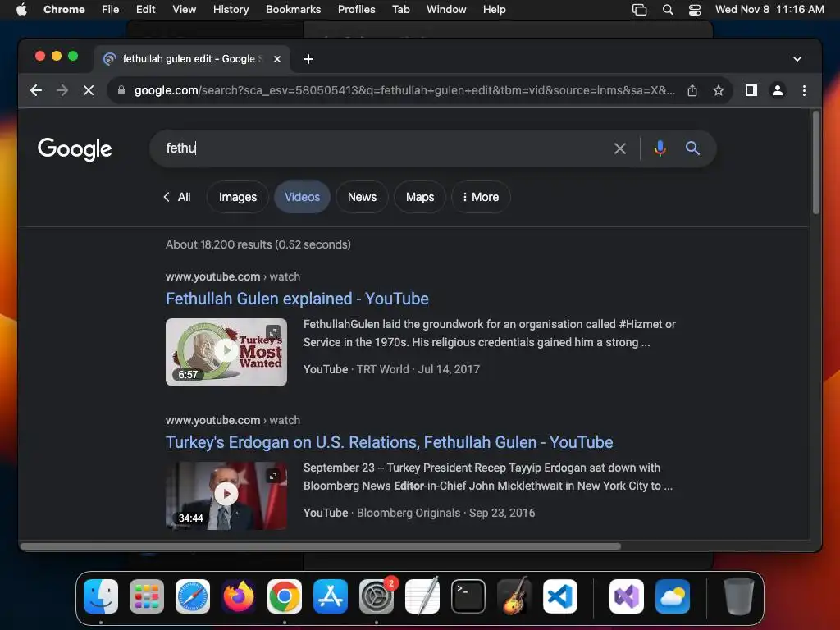Screen dimensions: 840x630
Task: Open Visual Studio purple icon in dock
Action: [626, 596]
